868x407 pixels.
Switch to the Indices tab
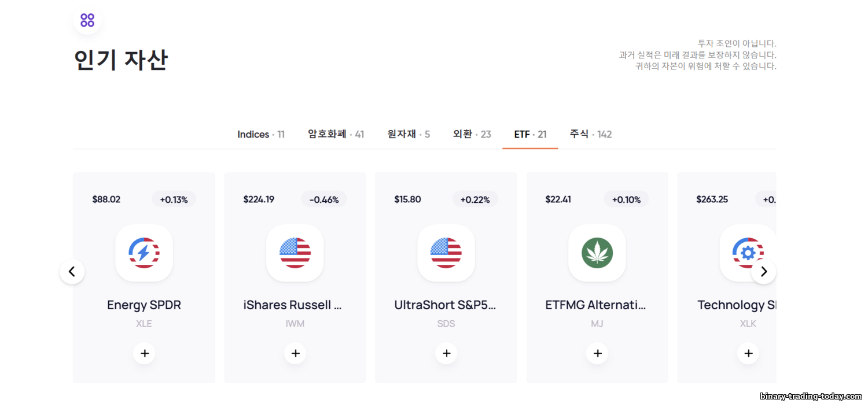[261, 134]
